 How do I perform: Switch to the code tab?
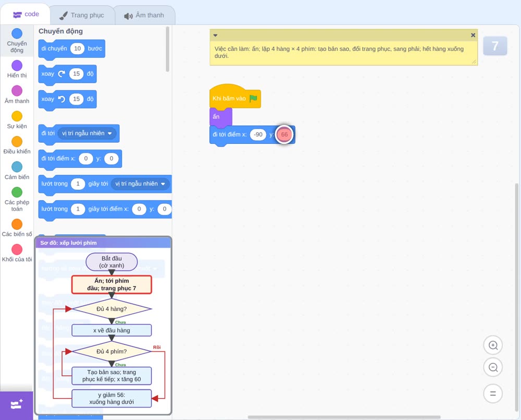point(26,14)
